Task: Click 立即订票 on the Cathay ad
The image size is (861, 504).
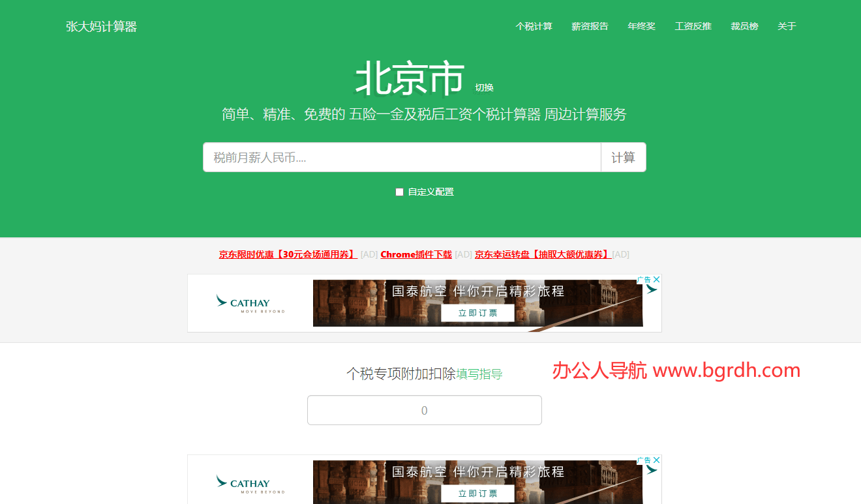Action: pos(478,313)
